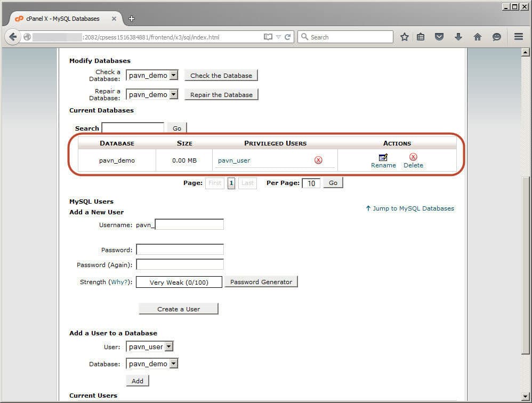
Task: Open the Firefox hamburger menu
Action: point(518,37)
